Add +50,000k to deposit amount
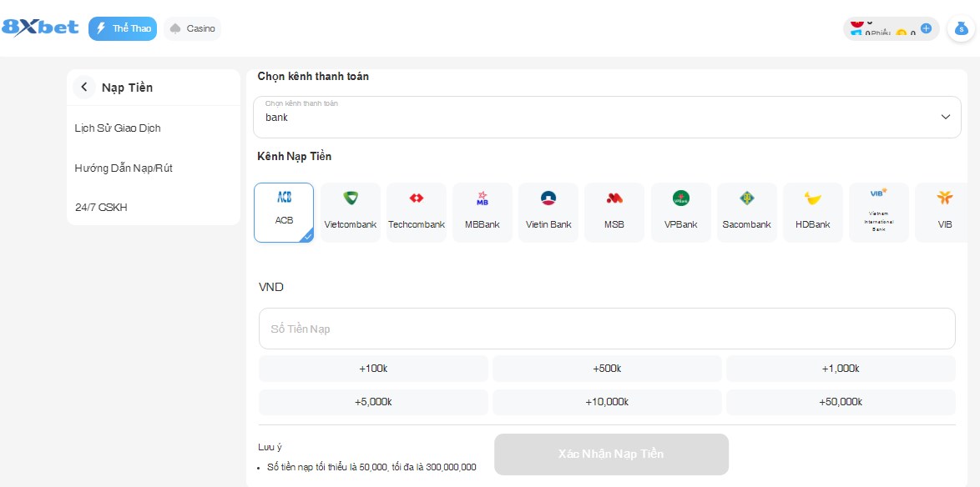Viewport: 980px width, 487px height. click(x=841, y=402)
